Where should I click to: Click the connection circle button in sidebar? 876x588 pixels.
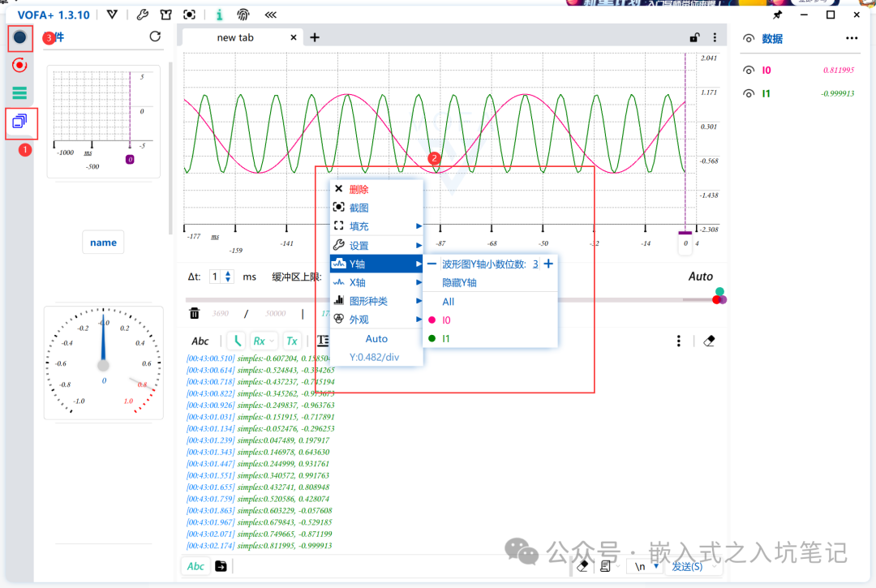click(x=19, y=37)
